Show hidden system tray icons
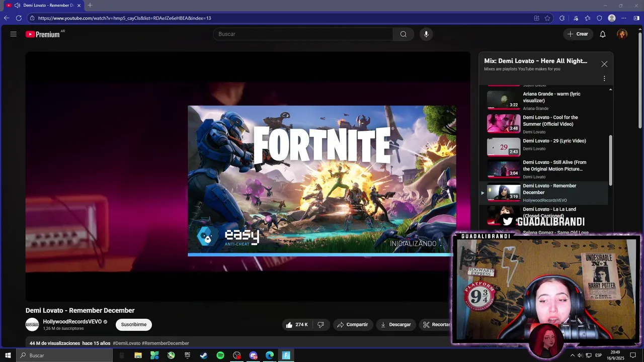 572,355
